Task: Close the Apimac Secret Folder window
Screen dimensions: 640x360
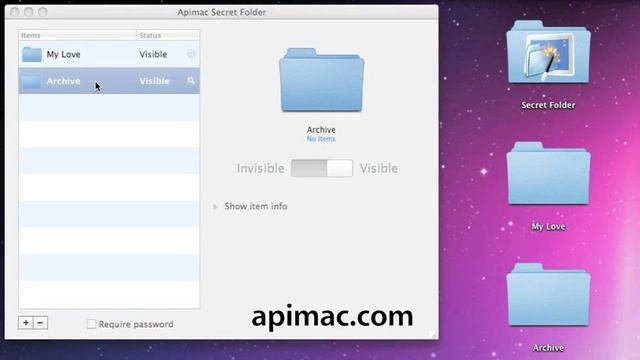Action: tap(15, 12)
